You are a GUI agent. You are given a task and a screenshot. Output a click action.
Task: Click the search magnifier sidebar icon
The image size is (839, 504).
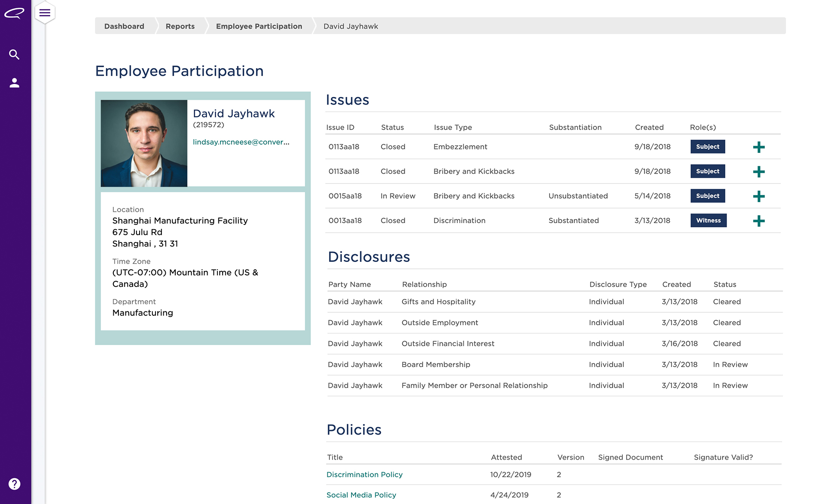point(14,54)
